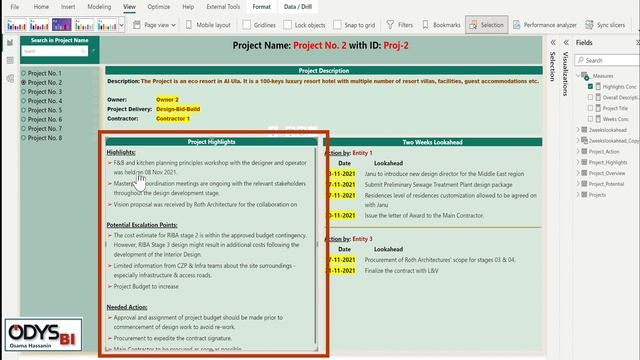The height and width of the screenshot is (360, 640).
Task: Uncheck the Highlights Conc measure
Action: tap(590, 87)
